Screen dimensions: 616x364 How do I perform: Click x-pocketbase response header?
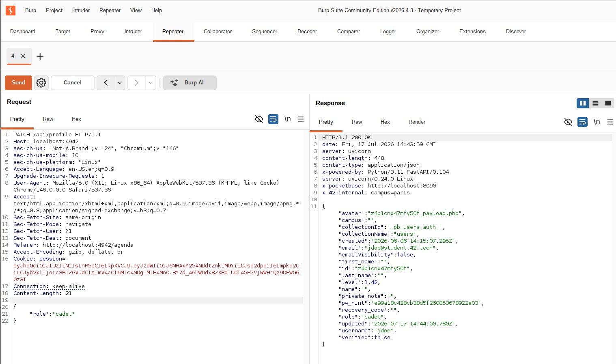(379, 186)
